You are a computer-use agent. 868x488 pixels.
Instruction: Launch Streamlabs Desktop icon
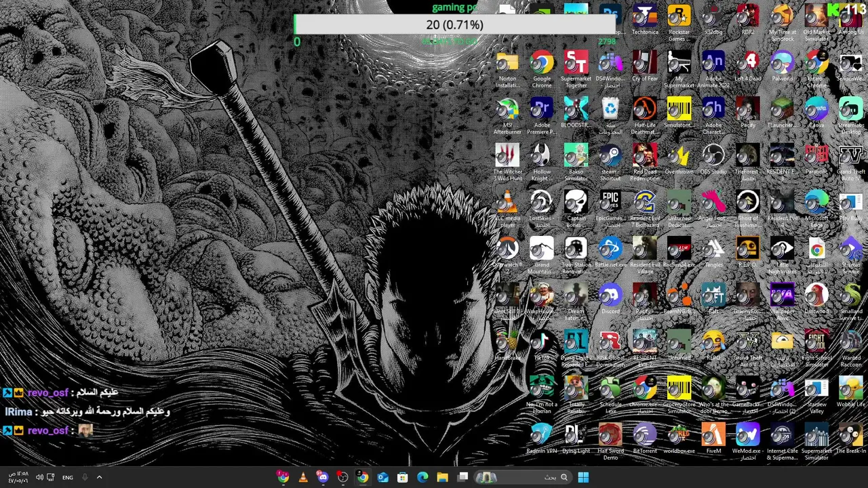[851, 116]
